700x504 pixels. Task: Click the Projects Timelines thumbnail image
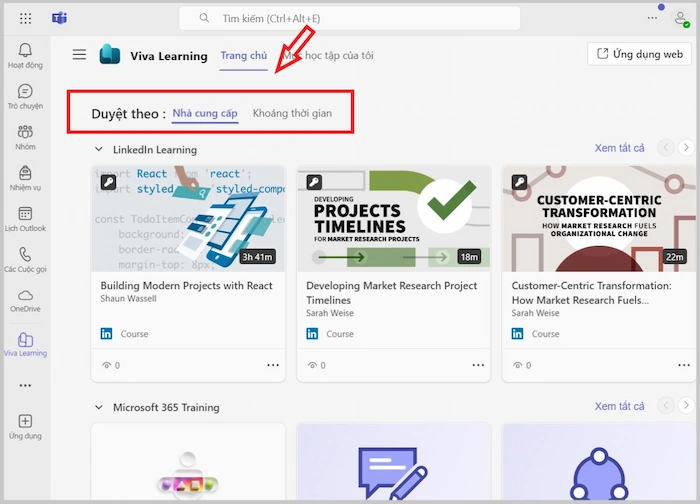point(394,219)
